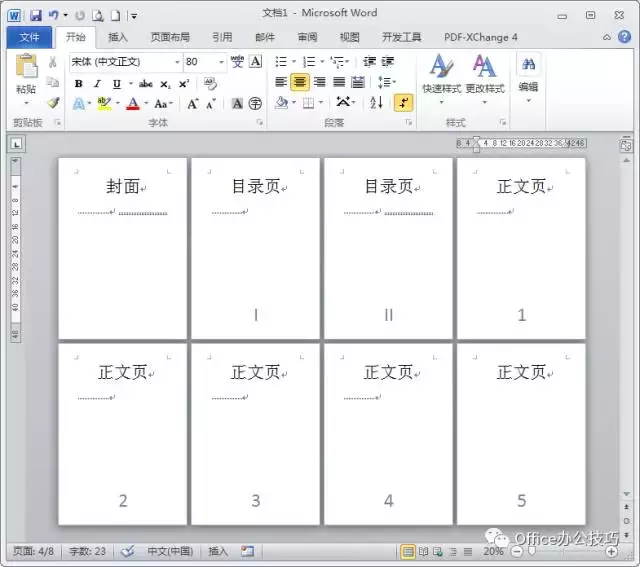Click the Multilevel List icon

pos(339,62)
